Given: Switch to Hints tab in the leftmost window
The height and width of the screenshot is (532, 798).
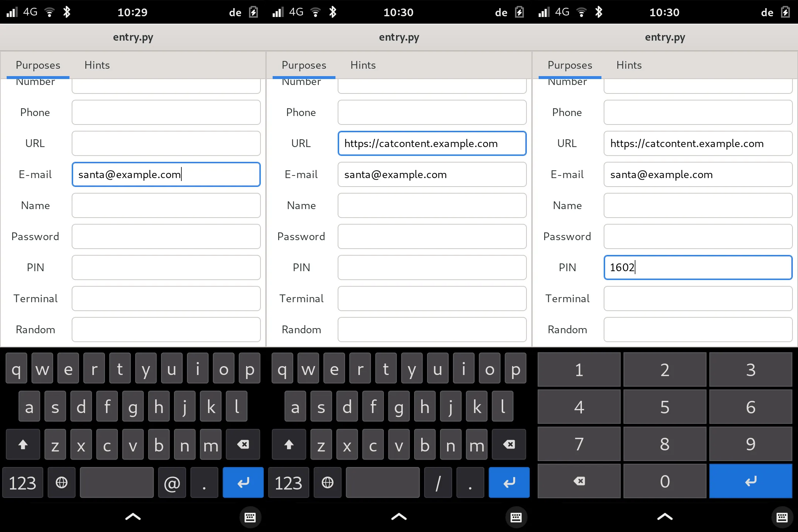Looking at the screenshot, I should coord(97,65).
